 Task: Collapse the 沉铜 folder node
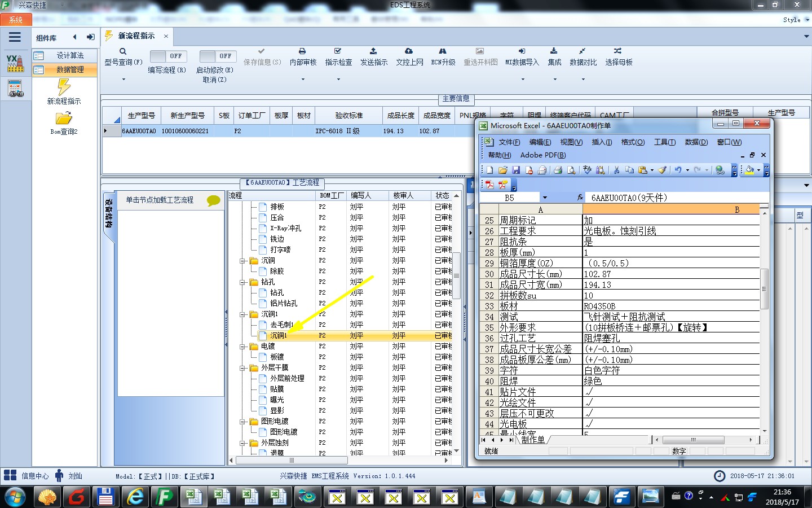click(242, 261)
